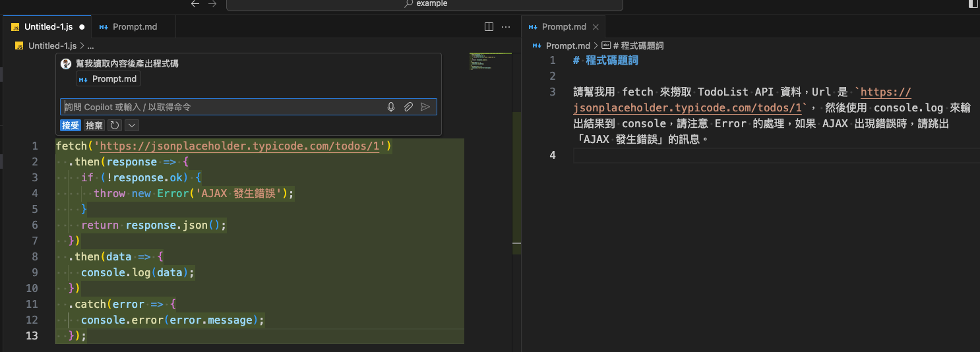Click the code minimap preview
Viewport: 980px width, 352px height.
coord(491,61)
